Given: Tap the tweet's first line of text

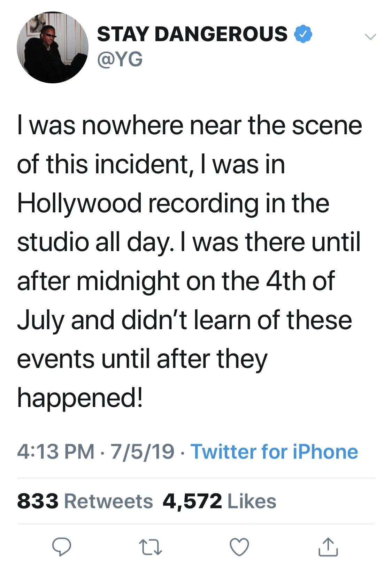Looking at the screenshot, I should (x=190, y=126).
